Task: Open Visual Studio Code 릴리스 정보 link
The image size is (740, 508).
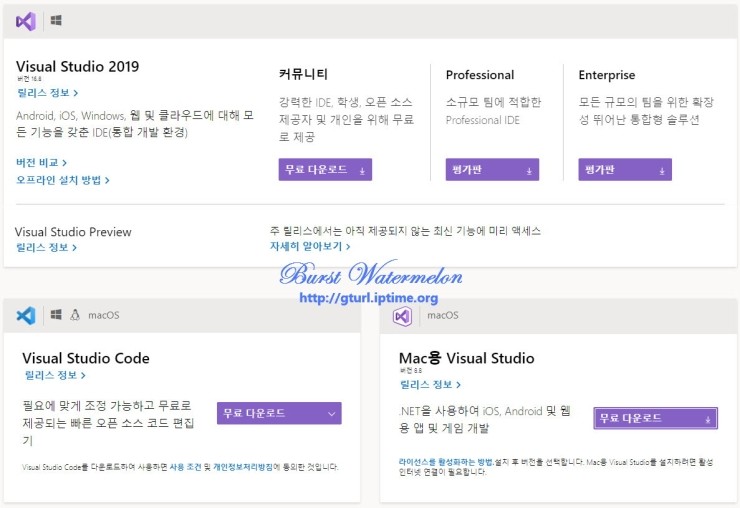Action: [55, 376]
